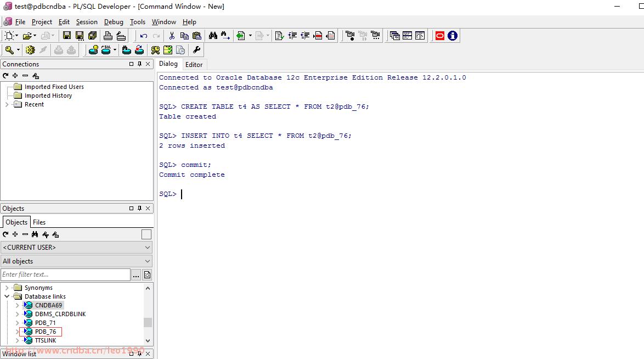Screen dimensions: 644x359
Task: Open the Print Setup icon
Action: pos(121,36)
